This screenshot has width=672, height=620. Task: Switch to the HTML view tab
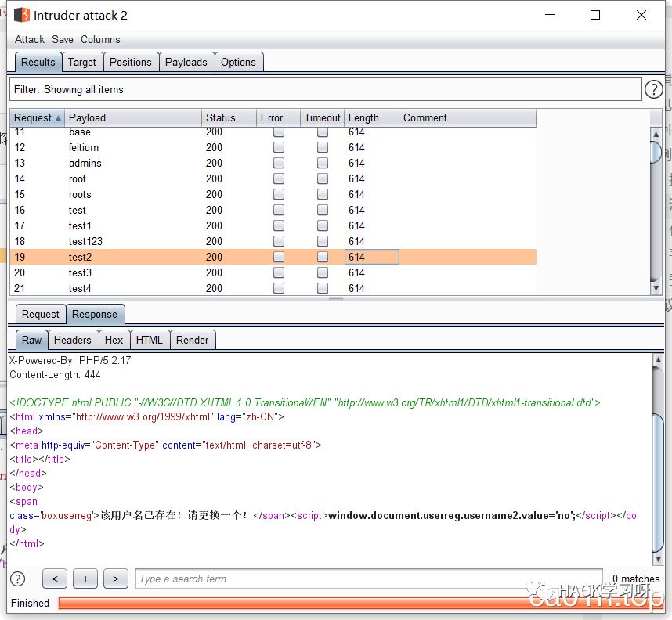click(149, 341)
